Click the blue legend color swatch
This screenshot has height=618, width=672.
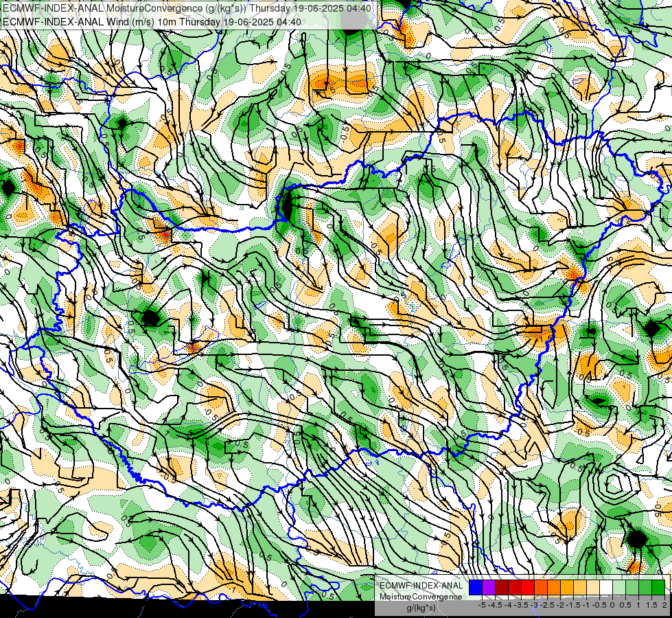coord(476,587)
